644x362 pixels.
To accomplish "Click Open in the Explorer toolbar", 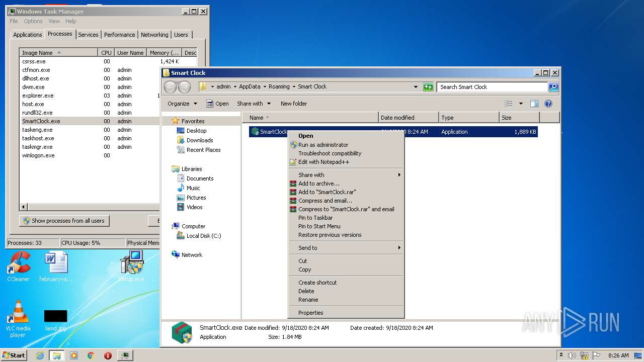I will pos(217,104).
